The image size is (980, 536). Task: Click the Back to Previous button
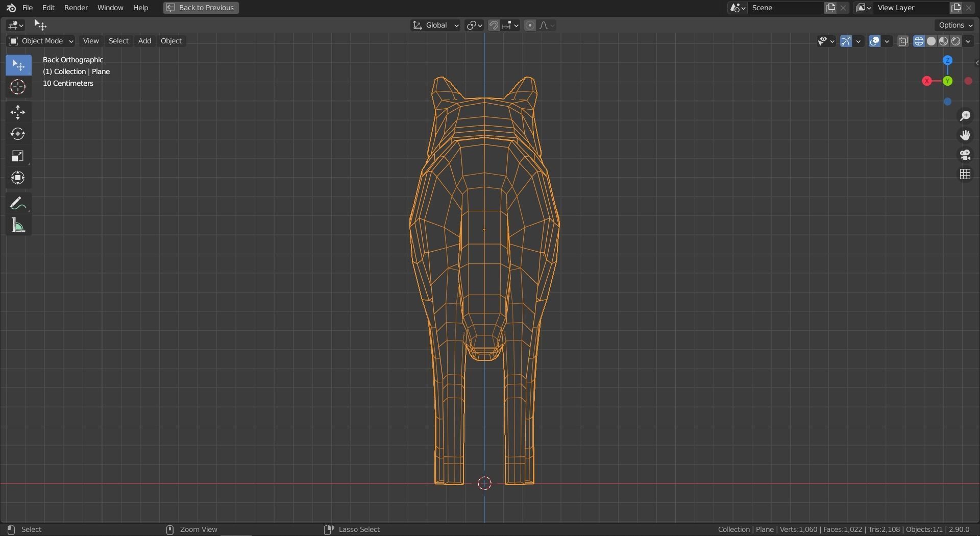coord(201,8)
